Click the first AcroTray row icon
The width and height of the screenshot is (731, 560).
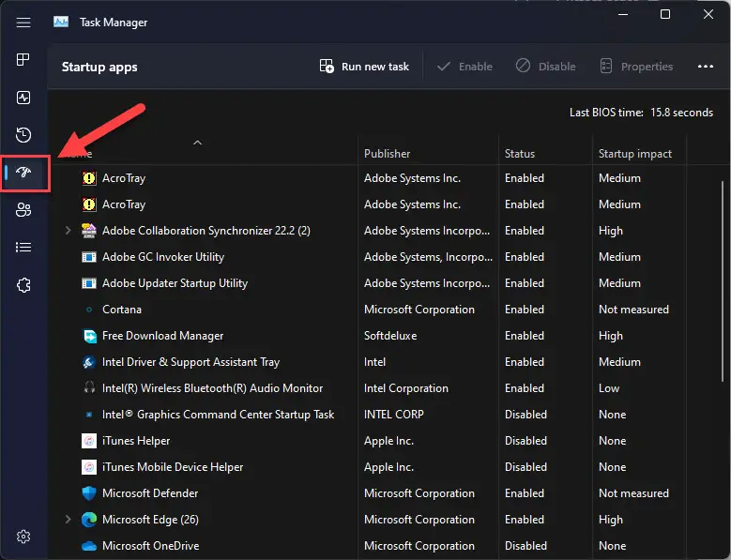(x=89, y=178)
